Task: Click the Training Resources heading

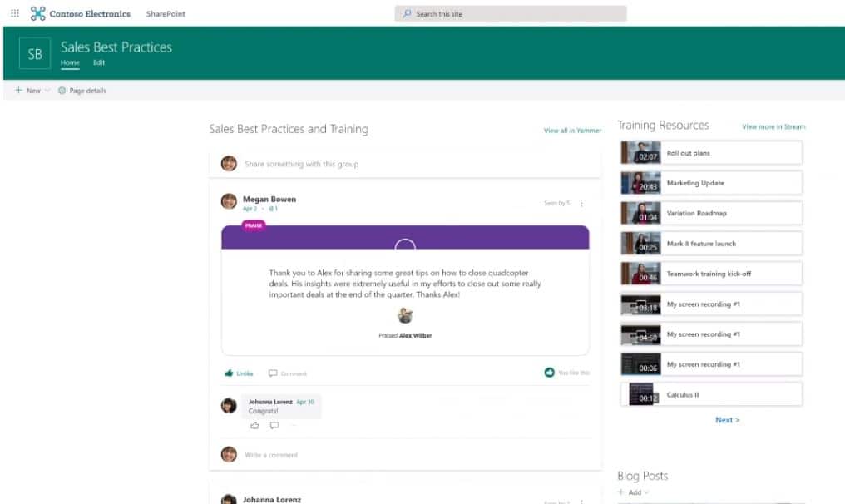Action: point(663,125)
